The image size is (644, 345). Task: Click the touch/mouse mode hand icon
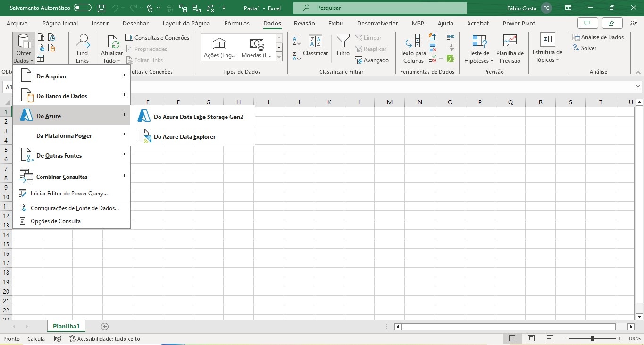(150, 8)
